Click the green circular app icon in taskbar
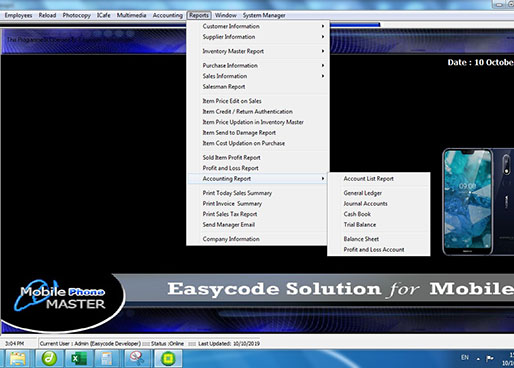This screenshot has height=368, width=514. (49, 359)
